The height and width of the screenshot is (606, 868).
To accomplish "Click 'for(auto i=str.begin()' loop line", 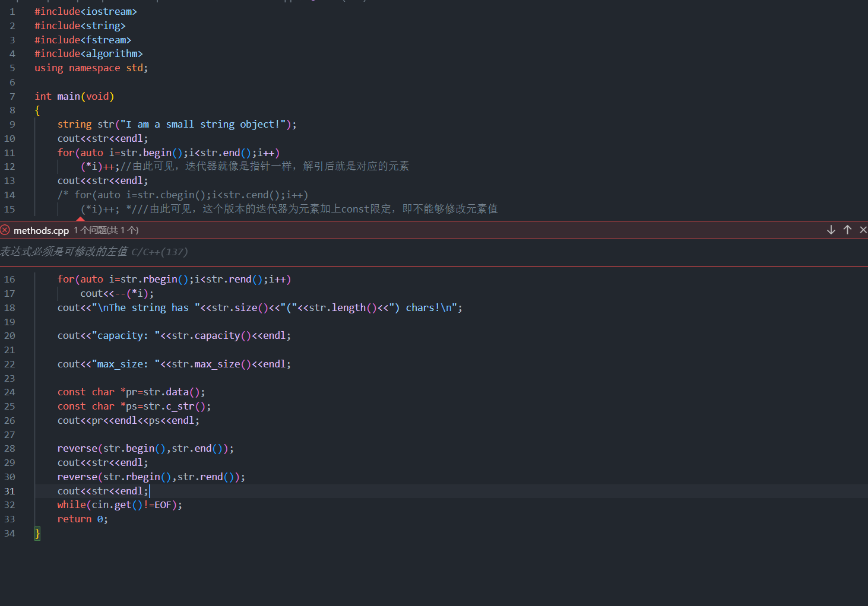I will (169, 153).
